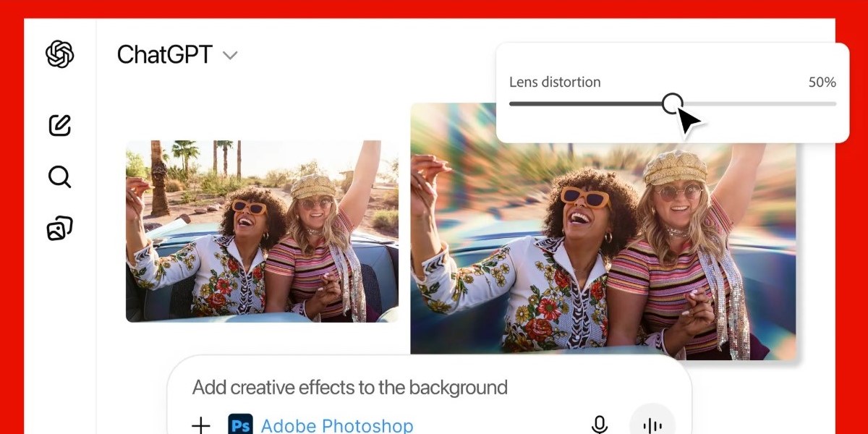Open the Adobe Photoshop link
This screenshot has width=868, height=434.
click(x=338, y=425)
